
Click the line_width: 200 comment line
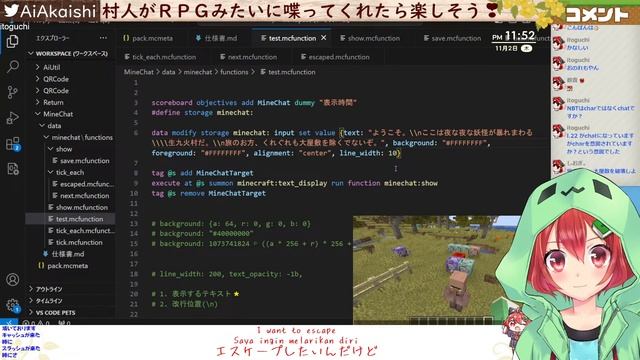[x=227, y=274]
